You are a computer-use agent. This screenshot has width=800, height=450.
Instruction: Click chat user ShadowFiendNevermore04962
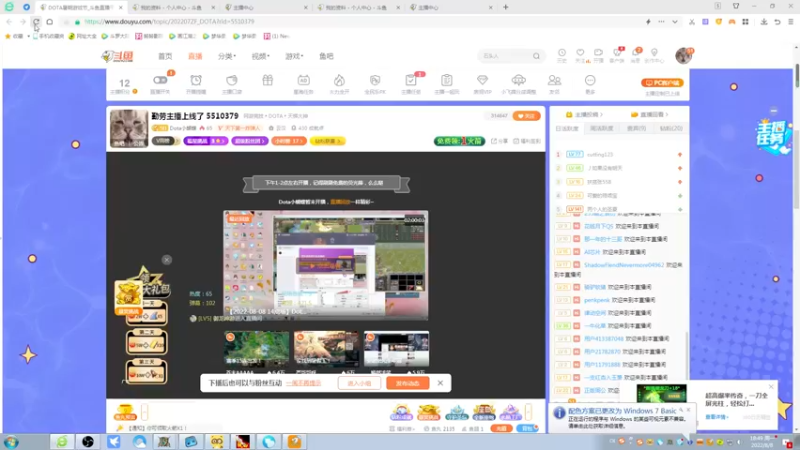click(624, 265)
